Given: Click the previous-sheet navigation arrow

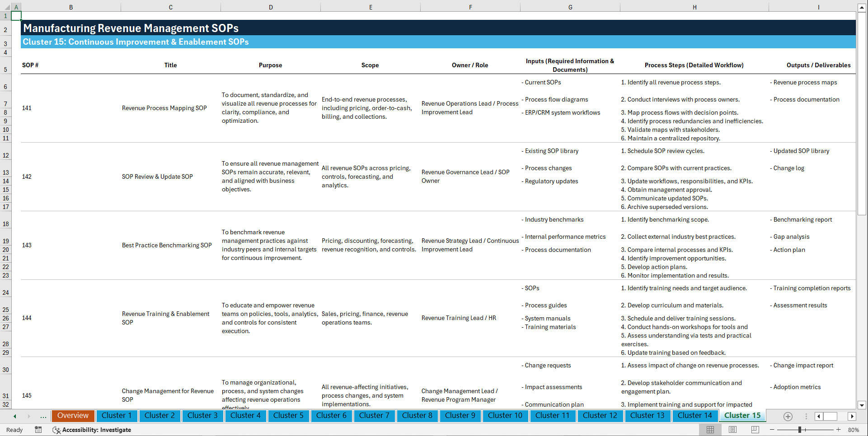Looking at the screenshot, I should (x=14, y=416).
